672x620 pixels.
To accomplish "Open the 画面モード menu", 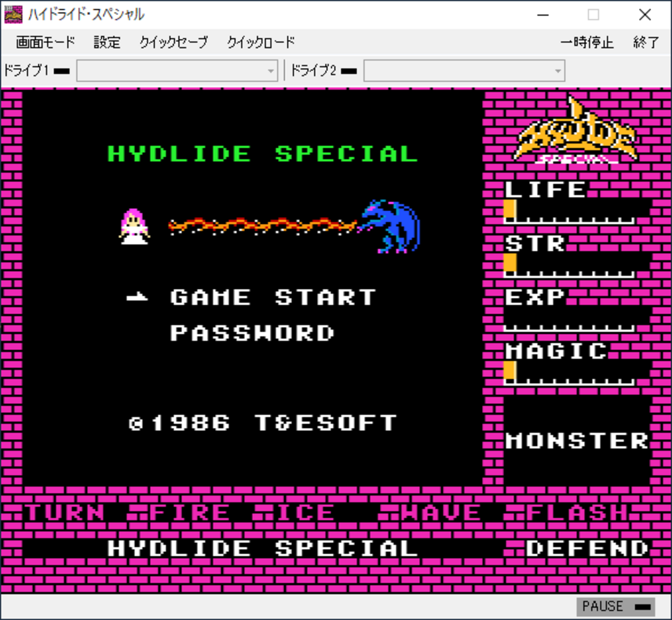I will (x=45, y=42).
